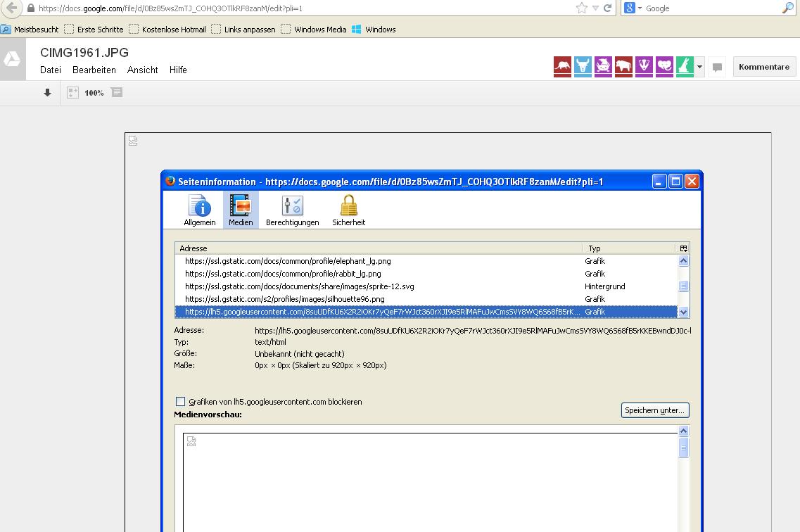Open the Kostenlose Hotmail bookmark
This screenshot has width=800, height=532.
coord(167,30)
